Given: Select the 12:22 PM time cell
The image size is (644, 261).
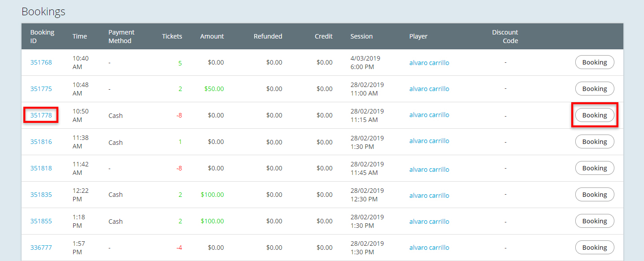Looking at the screenshot, I should pos(81,195).
